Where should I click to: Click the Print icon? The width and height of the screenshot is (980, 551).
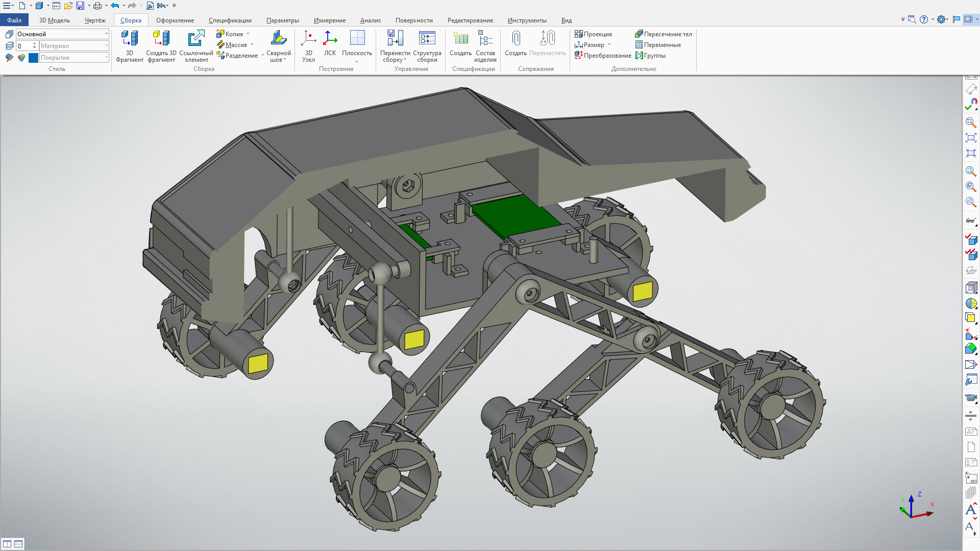[x=97, y=6]
